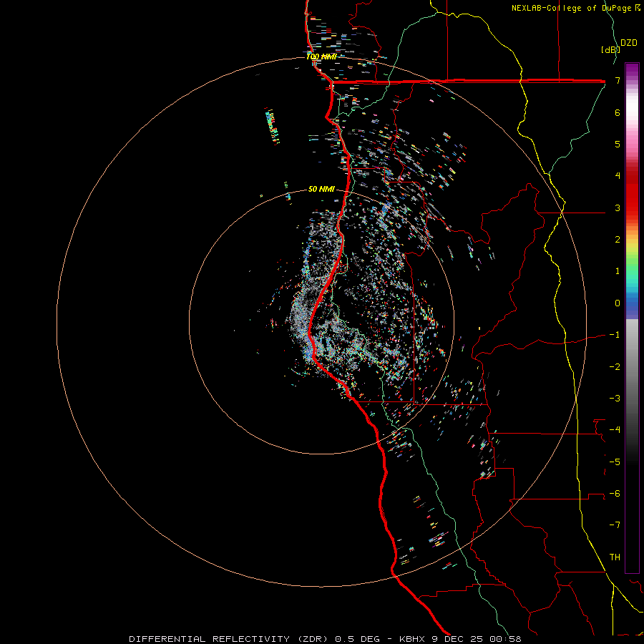Click the -7 tick on the color scale
644x644 pixels.
click(x=615, y=525)
